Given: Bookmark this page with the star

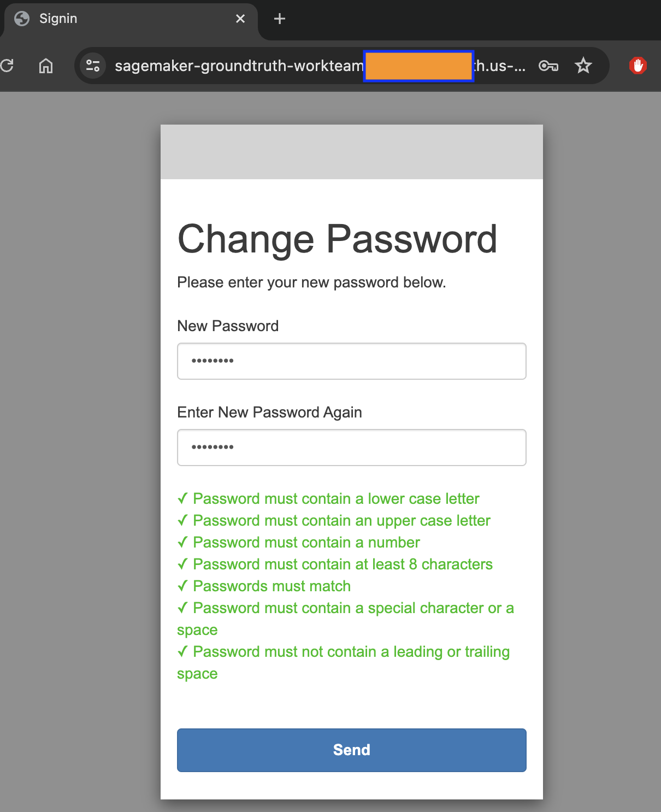Looking at the screenshot, I should coord(583,66).
